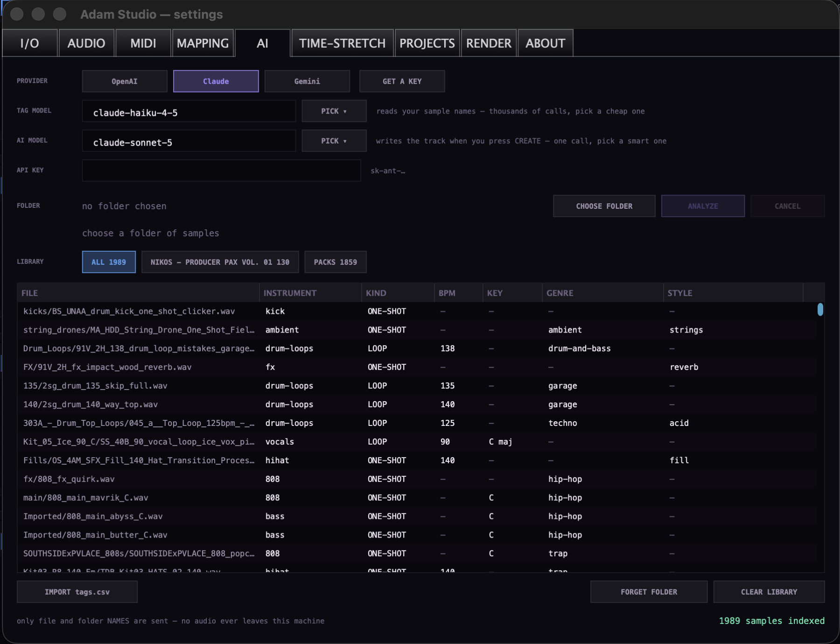The width and height of the screenshot is (840, 644).
Task: Filter by NIKOS – PRODUCER PAX VOL. 01
Action: click(220, 262)
